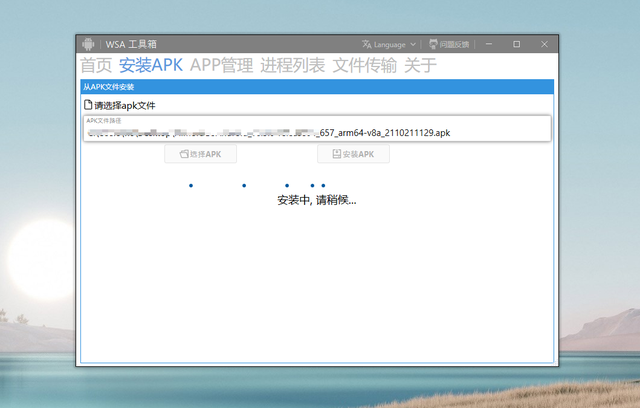Open the 首页 tab
640x408 pixels.
click(x=96, y=66)
